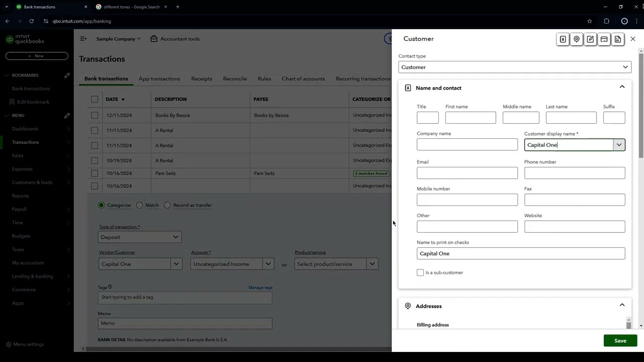This screenshot has width=644, height=362.
Task: Collapse the Addresses section
Action: tap(622, 305)
